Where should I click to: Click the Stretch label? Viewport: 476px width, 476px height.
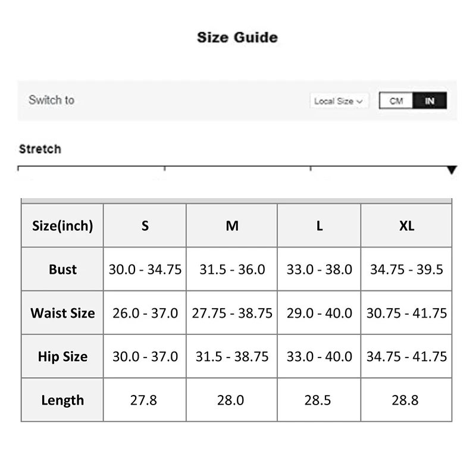(x=40, y=149)
